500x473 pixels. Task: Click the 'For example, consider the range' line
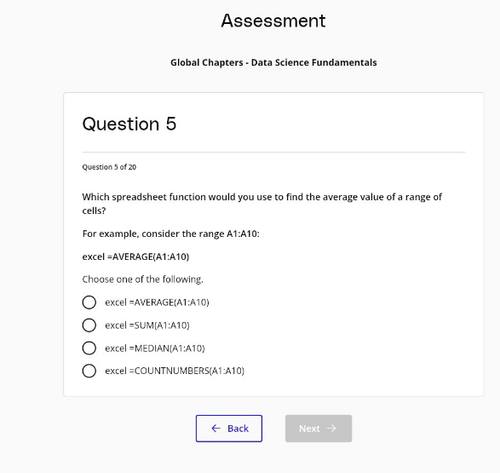click(171, 234)
